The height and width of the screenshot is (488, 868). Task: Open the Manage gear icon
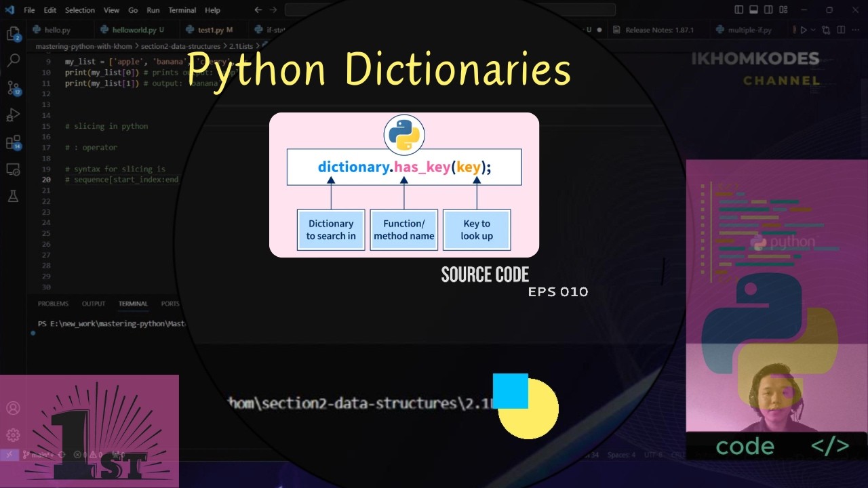pyautogui.click(x=13, y=435)
